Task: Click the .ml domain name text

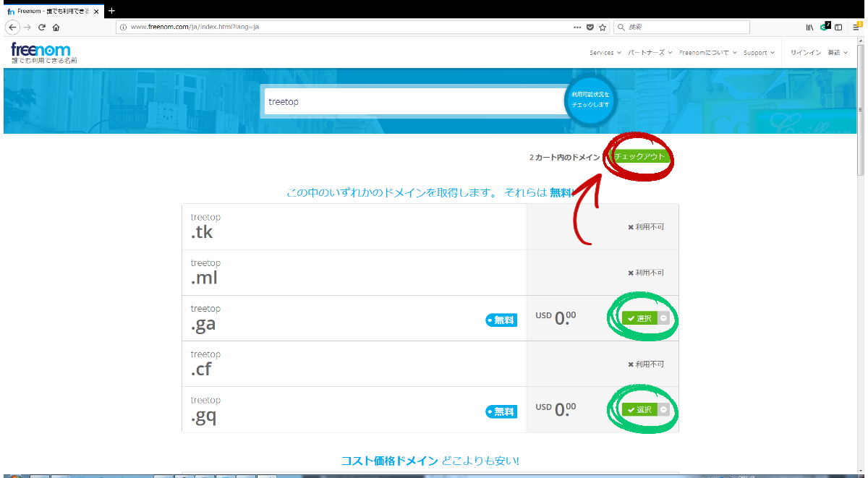Action: coord(204,278)
